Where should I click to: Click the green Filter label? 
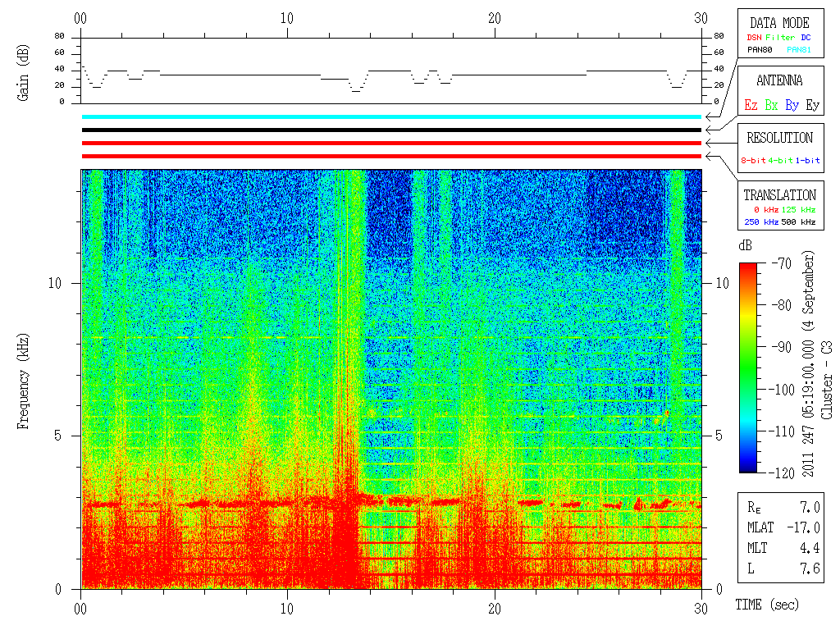pyautogui.click(x=780, y=38)
